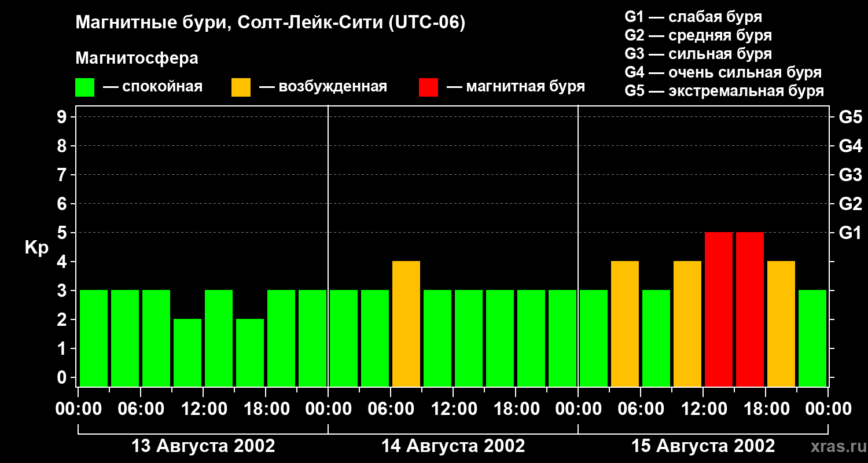Select the chart title 'Магнитные бури, Солт-Лейк-Сити (UTC-06)'
This screenshot has width=868, height=463.
point(270,24)
